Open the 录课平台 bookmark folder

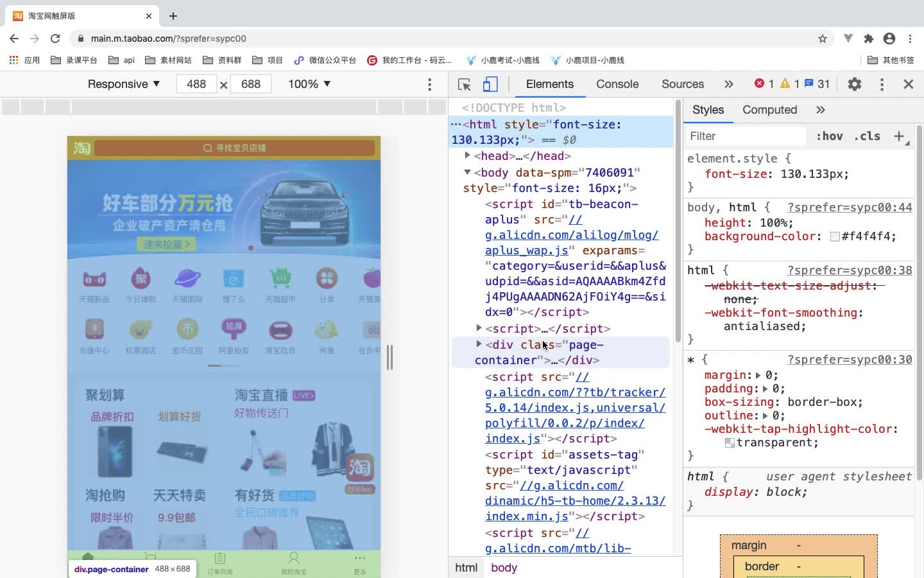(74, 60)
